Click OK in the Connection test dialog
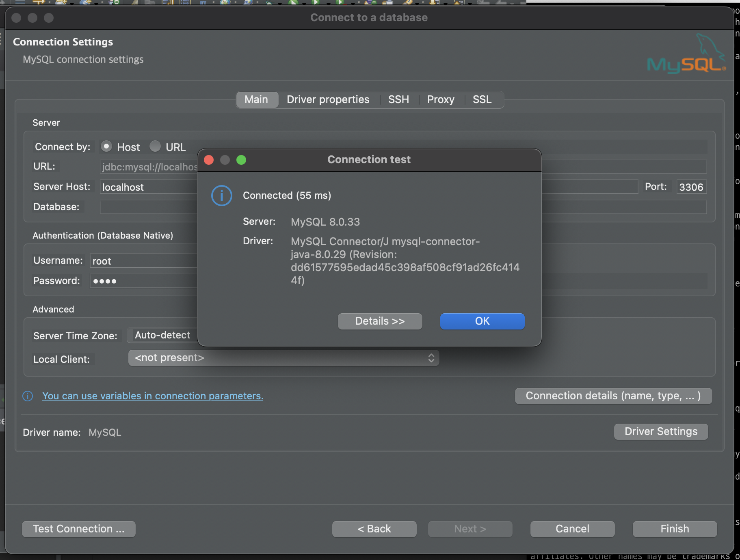The image size is (740, 560). tap(482, 321)
